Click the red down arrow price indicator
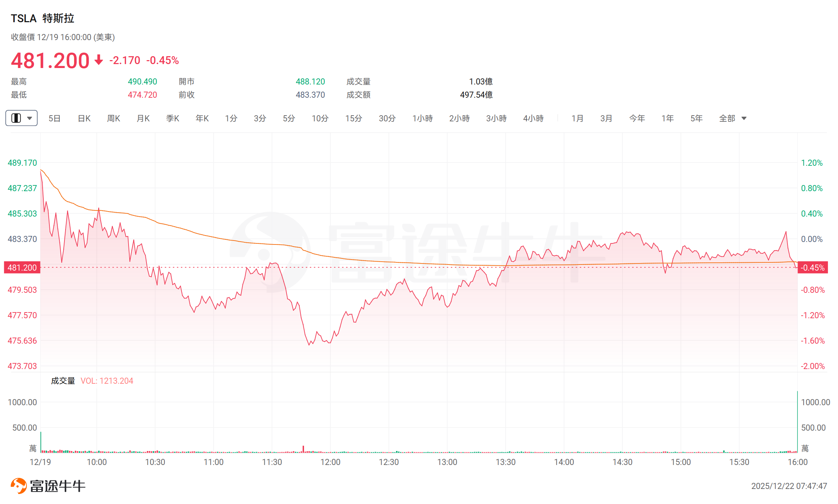Image resolution: width=838 pixels, height=504 pixels. click(99, 60)
